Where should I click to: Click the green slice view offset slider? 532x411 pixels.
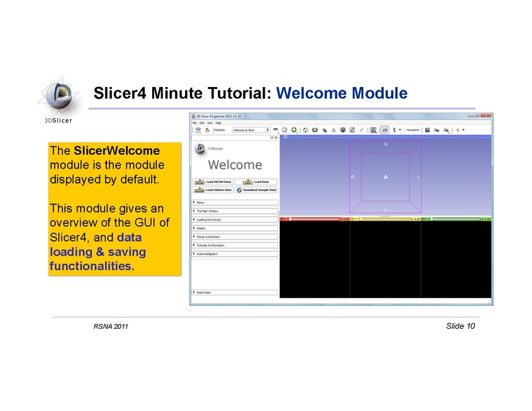(x=455, y=219)
